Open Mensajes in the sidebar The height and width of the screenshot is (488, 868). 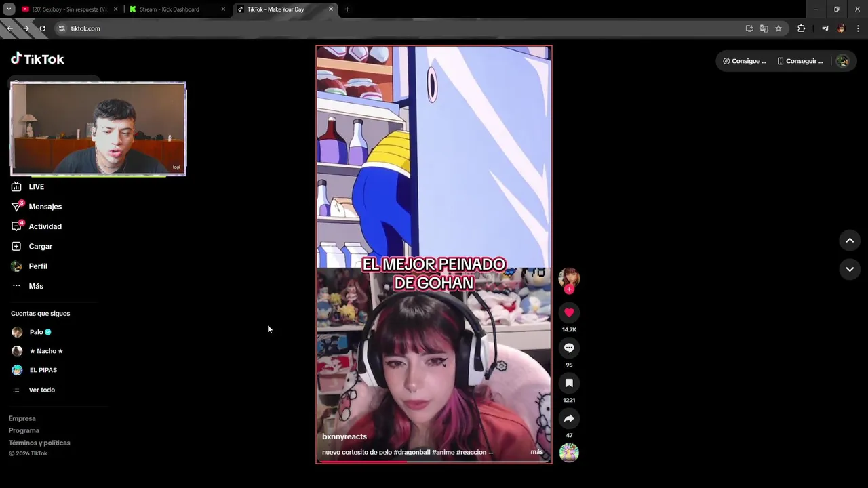[37, 206]
